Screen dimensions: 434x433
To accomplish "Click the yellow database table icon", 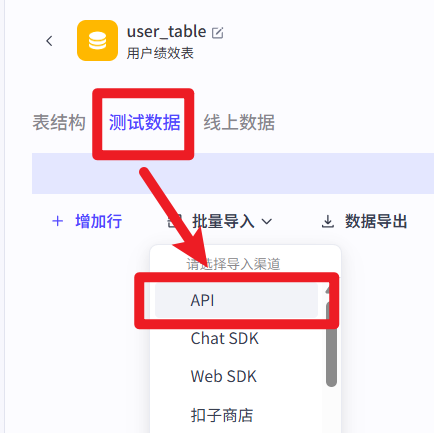I will pyautogui.click(x=97, y=41).
